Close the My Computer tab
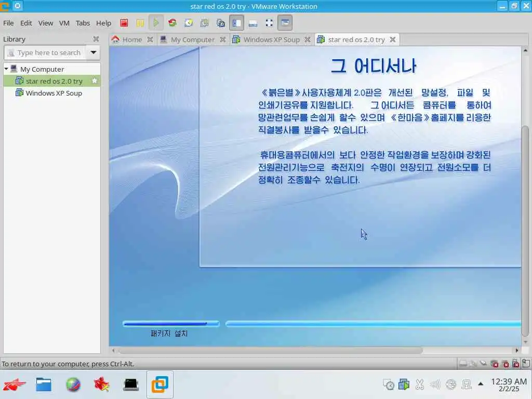The height and width of the screenshot is (399, 532). coord(222,39)
